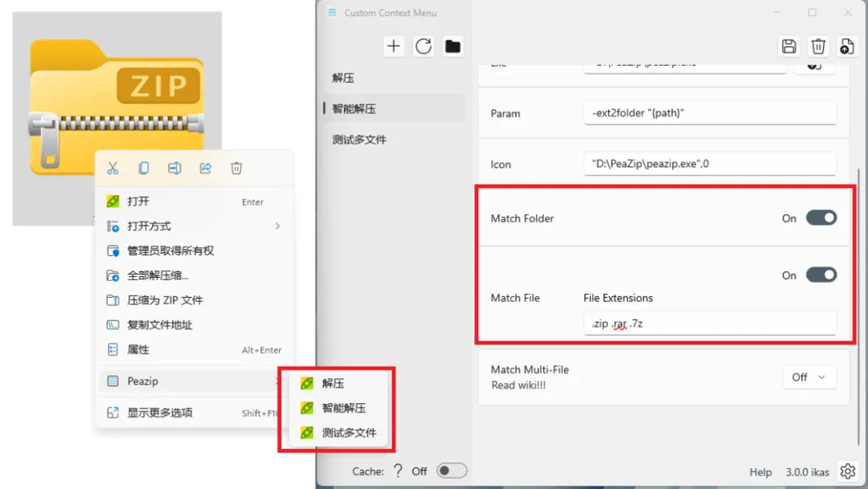Screen dimensions: 868x489
Task: Click the 3.0.0 ikas version text
Action: [807, 472]
